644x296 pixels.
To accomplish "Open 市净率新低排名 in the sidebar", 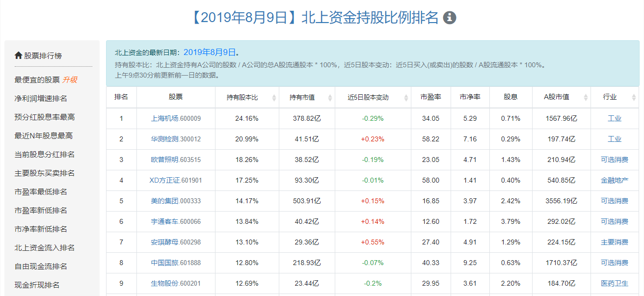I will click(x=41, y=229).
